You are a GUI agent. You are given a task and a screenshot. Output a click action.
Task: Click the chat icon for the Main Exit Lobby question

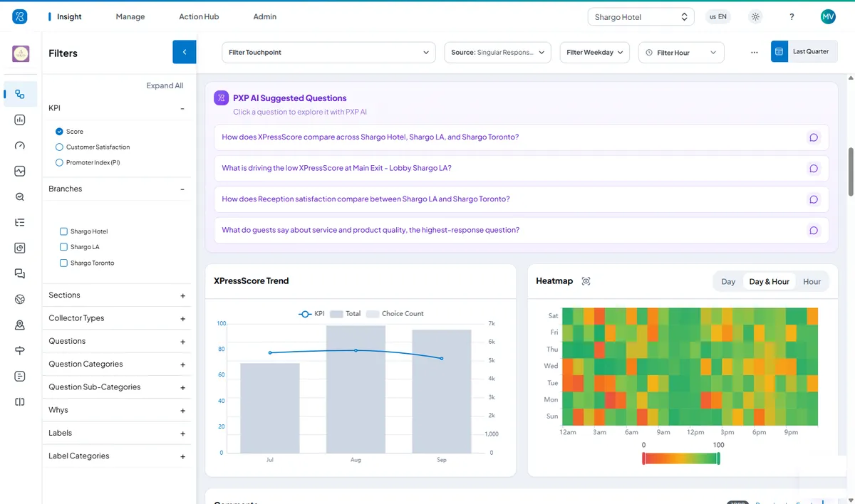813,169
